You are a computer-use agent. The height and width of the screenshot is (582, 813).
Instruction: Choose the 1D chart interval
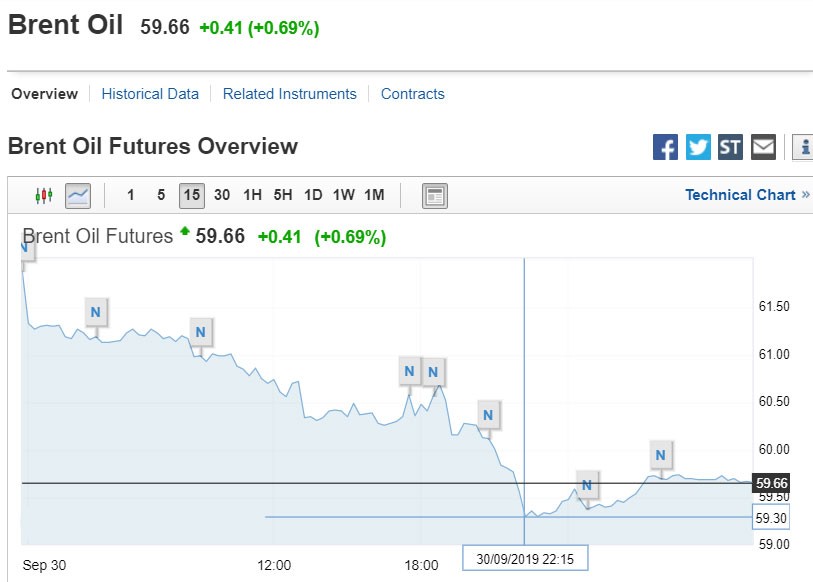pyautogui.click(x=313, y=195)
